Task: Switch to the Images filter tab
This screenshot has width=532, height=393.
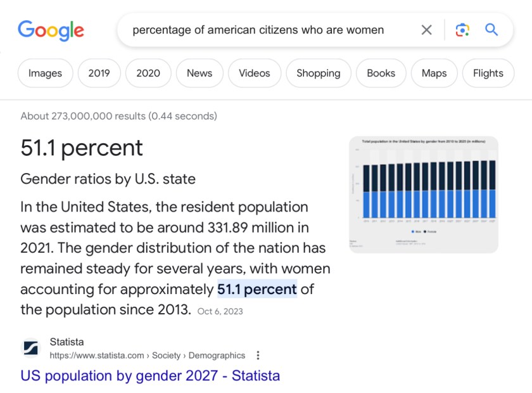Action: [45, 73]
